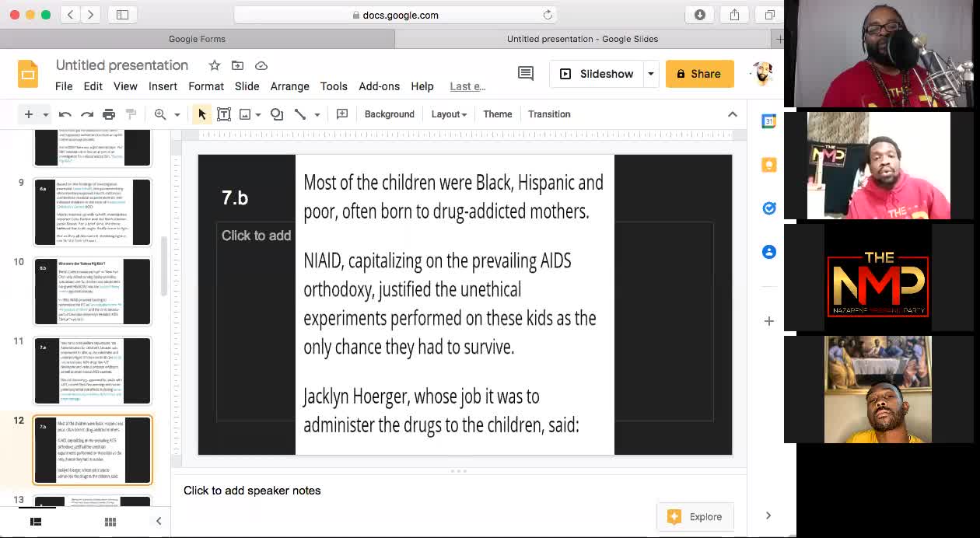
Task: Click the Safari share icon
Action: tap(734, 15)
